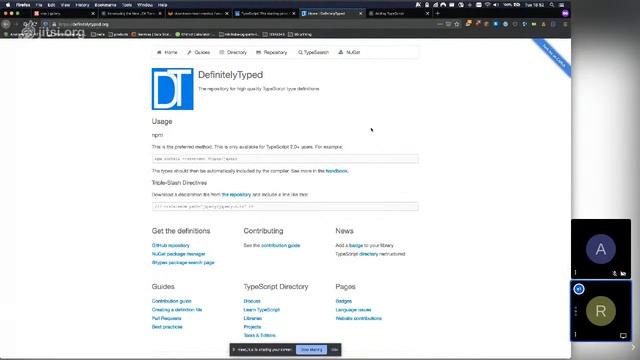Open the Firefox account avatar icon
The height and width of the screenshot is (360, 640).
click(565, 13)
